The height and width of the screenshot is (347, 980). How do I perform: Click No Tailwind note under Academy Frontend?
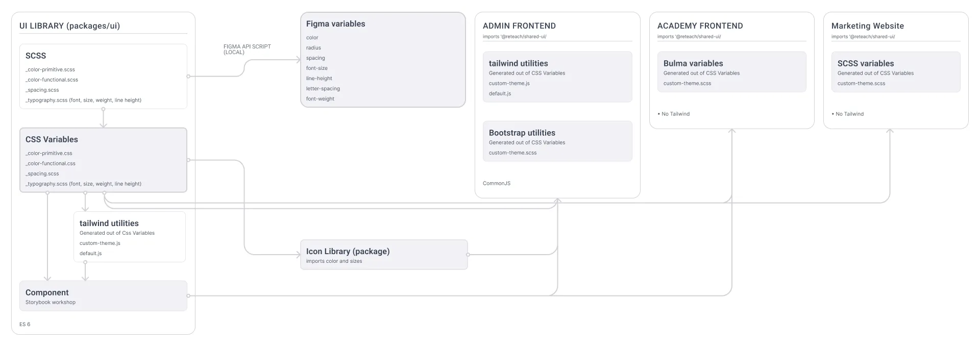coord(675,114)
